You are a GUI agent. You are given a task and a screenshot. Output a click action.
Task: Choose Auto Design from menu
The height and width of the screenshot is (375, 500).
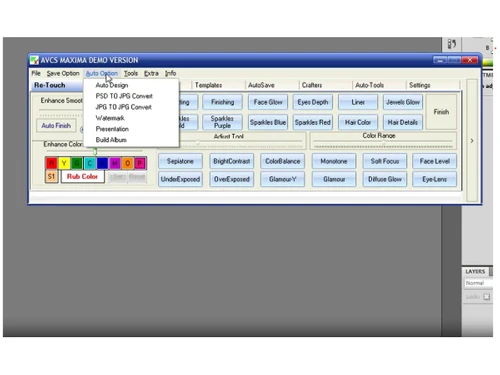point(112,85)
